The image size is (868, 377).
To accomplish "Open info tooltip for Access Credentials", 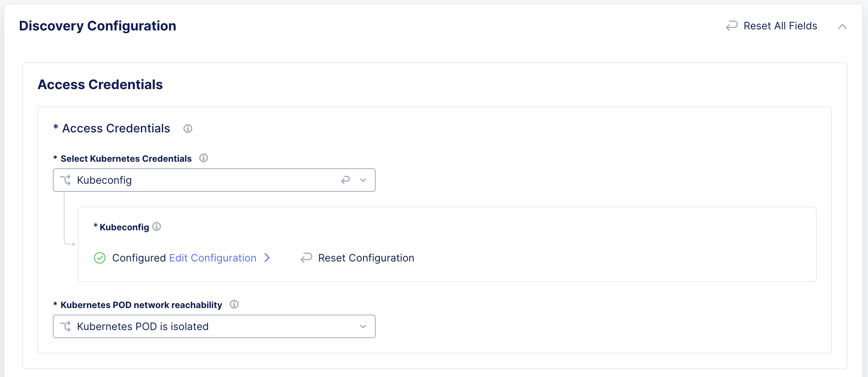I will point(188,128).
